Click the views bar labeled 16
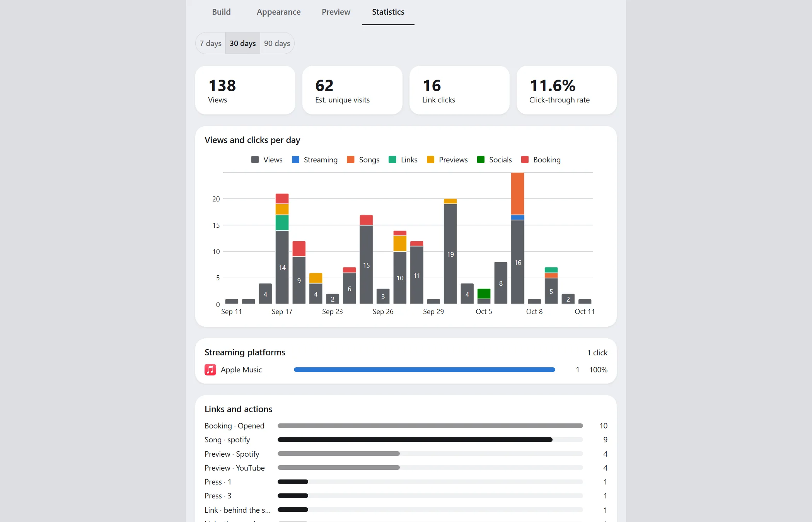This screenshot has height=522, width=812. [x=518, y=262]
